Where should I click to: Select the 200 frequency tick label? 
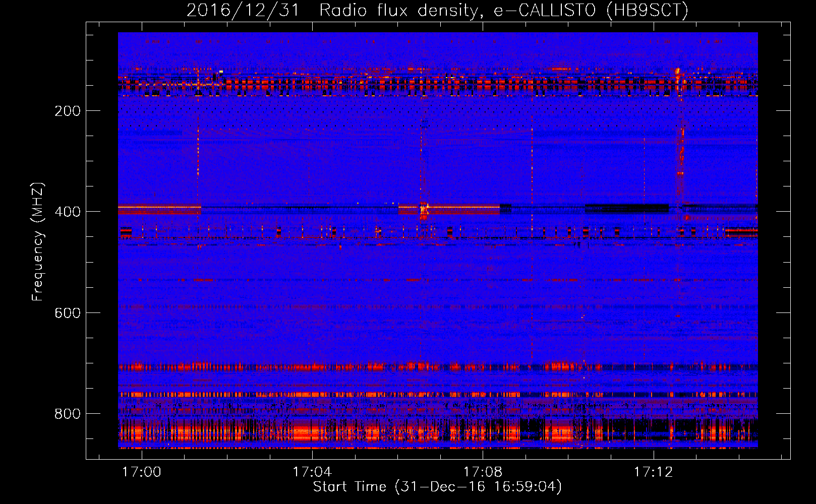click(68, 111)
